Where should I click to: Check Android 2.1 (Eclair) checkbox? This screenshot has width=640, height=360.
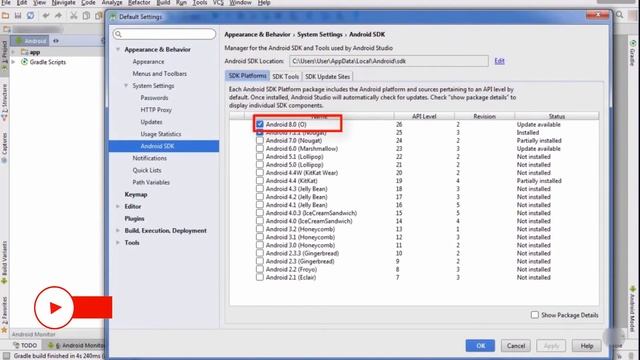[260, 277]
